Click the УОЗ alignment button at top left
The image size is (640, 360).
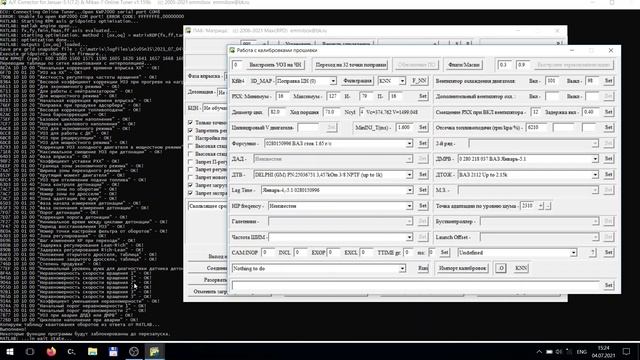click(x=276, y=65)
